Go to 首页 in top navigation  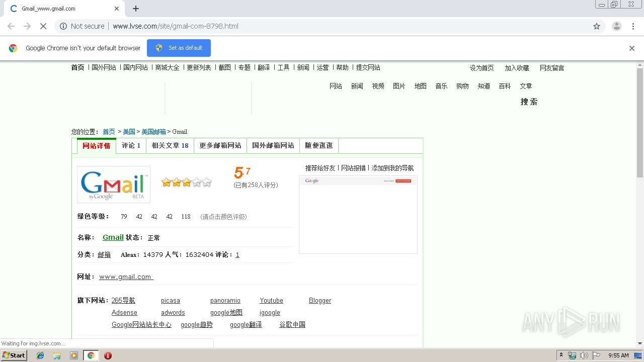tap(78, 67)
